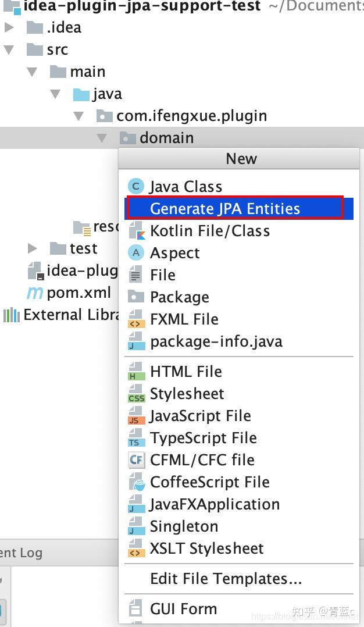Viewport: 364px width, 627px height.
Task: Expand the .idea folder arrow
Action: 9,27
